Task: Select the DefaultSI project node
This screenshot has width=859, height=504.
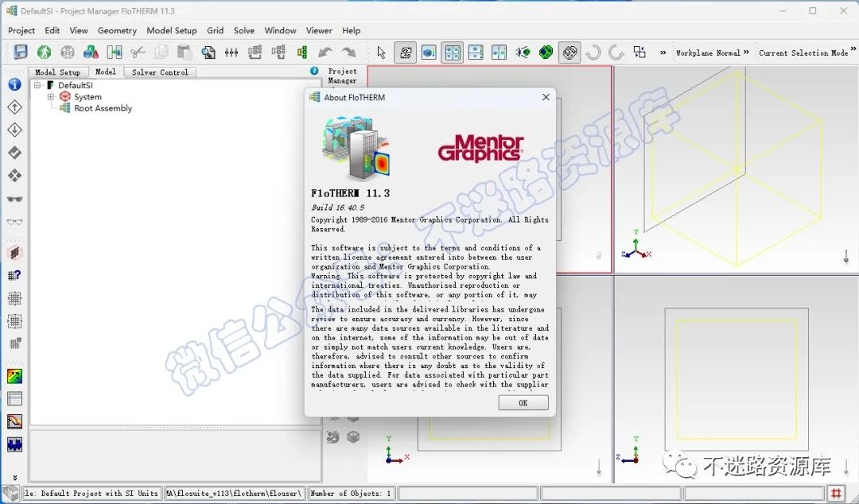Action: pos(76,85)
